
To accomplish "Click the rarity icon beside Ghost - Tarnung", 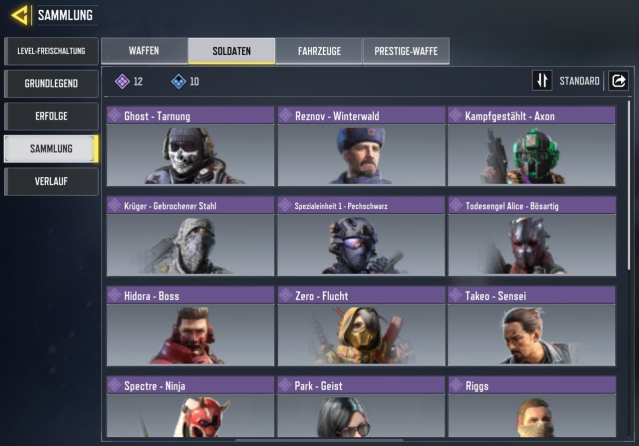I will point(115,116).
